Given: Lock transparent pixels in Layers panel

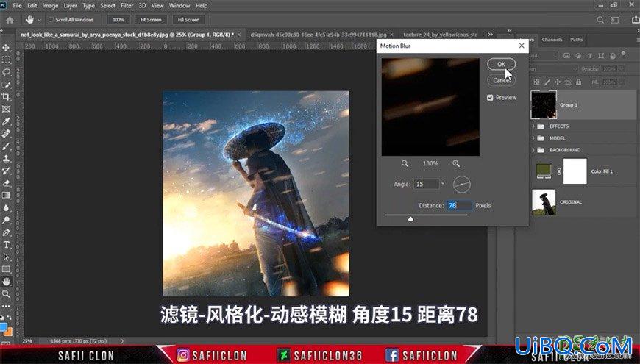Looking at the screenshot, I should [x=537, y=82].
